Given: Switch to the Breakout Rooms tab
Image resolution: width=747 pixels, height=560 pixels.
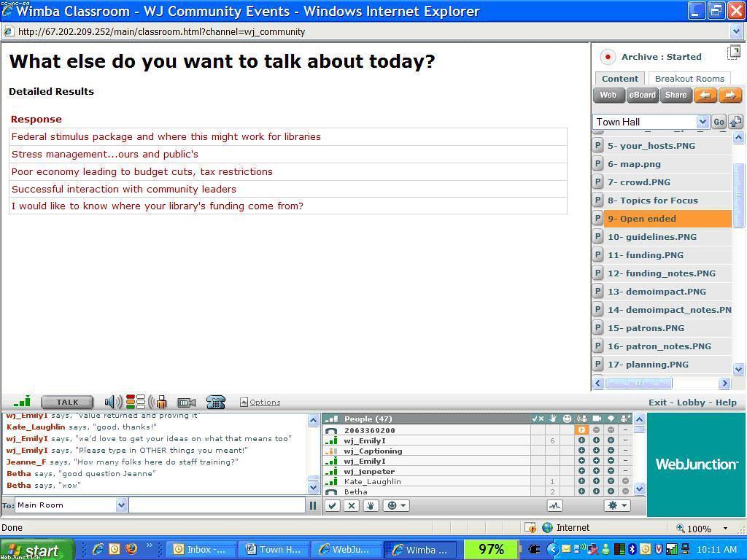Looking at the screenshot, I should [x=689, y=79].
